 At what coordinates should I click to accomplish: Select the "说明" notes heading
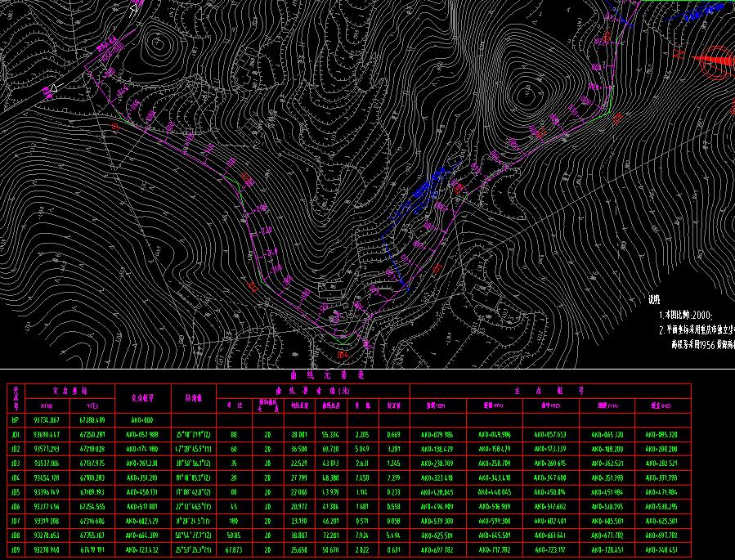coord(654,299)
